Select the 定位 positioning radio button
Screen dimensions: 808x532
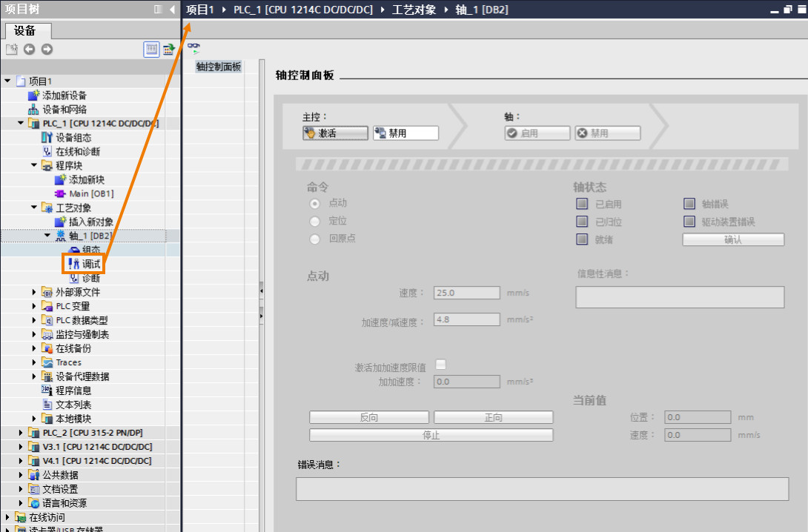point(314,222)
